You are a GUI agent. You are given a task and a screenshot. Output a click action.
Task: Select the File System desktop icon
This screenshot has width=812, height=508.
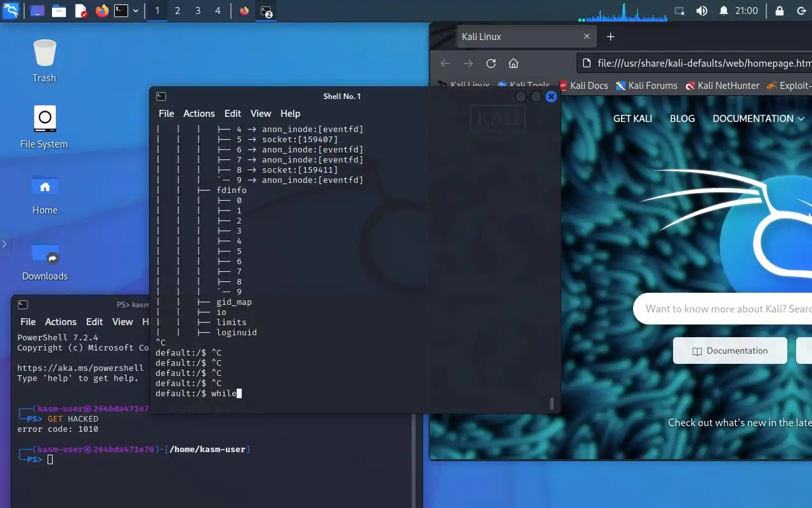pyautogui.click(x=44, y=127)
